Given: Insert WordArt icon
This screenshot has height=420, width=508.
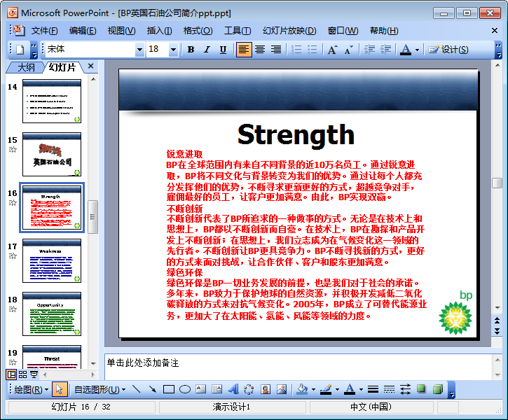Looking at the screenshot, I should click(233, 389).
